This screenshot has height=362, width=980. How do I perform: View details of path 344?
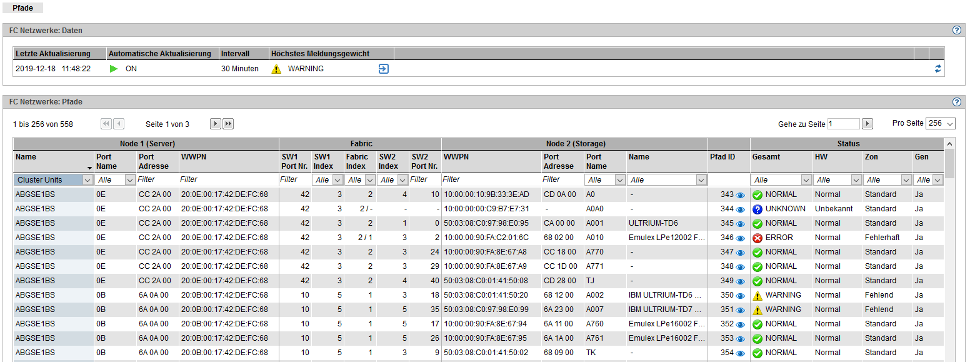click(x=741, y=209)
